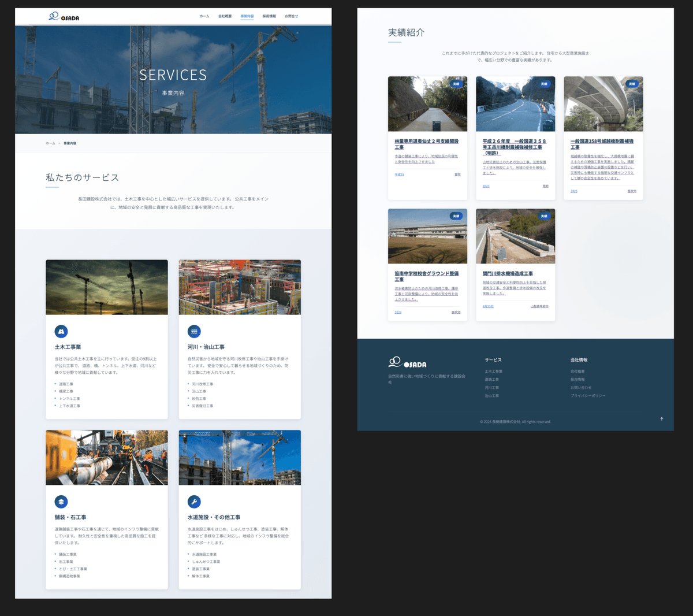Click the 実績紹介 section heading
693x616 pixels.
click(x=406, y=32)
